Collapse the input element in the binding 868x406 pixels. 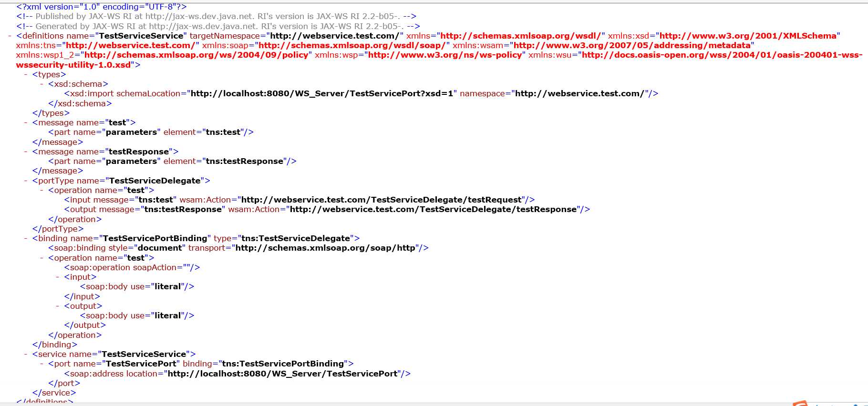click(58, 277)
